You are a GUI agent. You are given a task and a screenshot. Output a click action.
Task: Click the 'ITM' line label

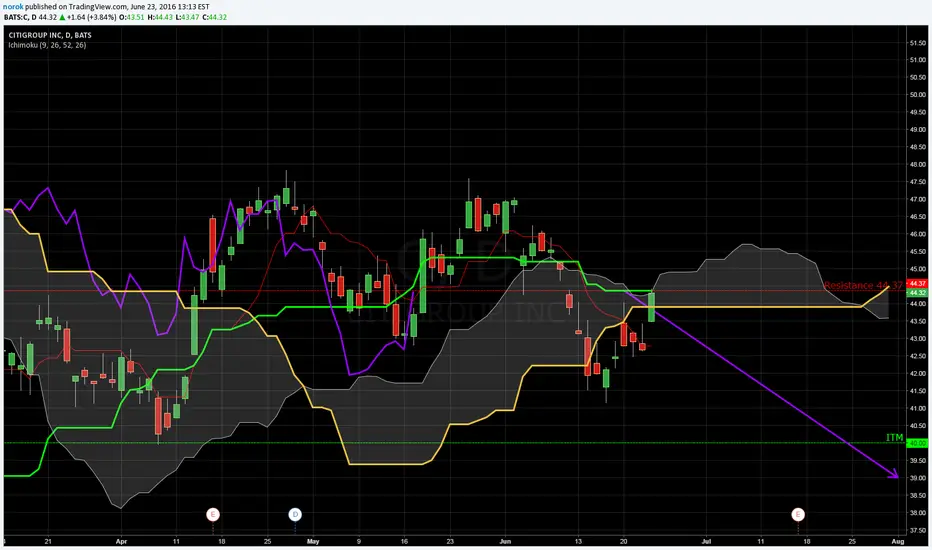tap(895, 437)
